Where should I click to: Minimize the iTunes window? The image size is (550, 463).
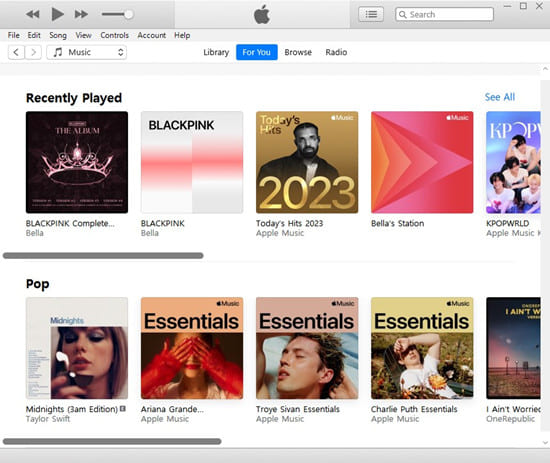click(x=507, y=6)
